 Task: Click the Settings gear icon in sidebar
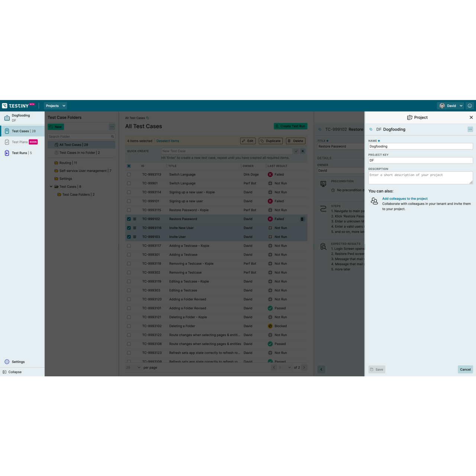coord(7,362)
